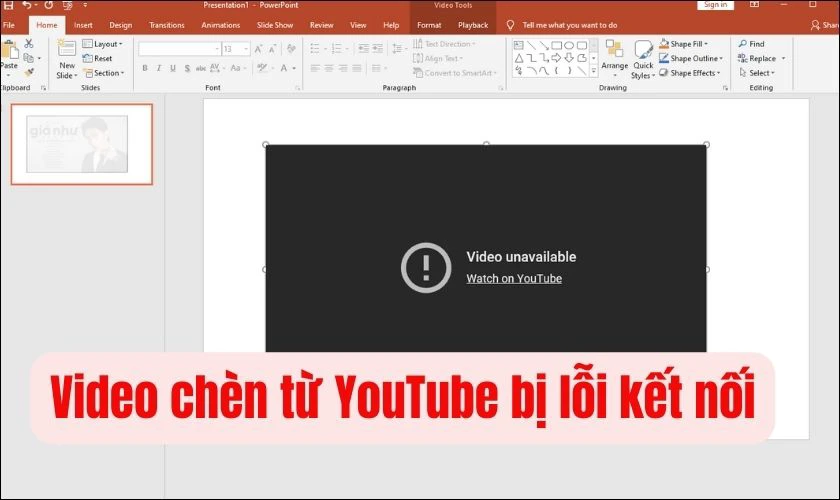Switch to the Design tab
Viewport: 840px width, 500px height.
pyautogui.click(x=121, y=25)
